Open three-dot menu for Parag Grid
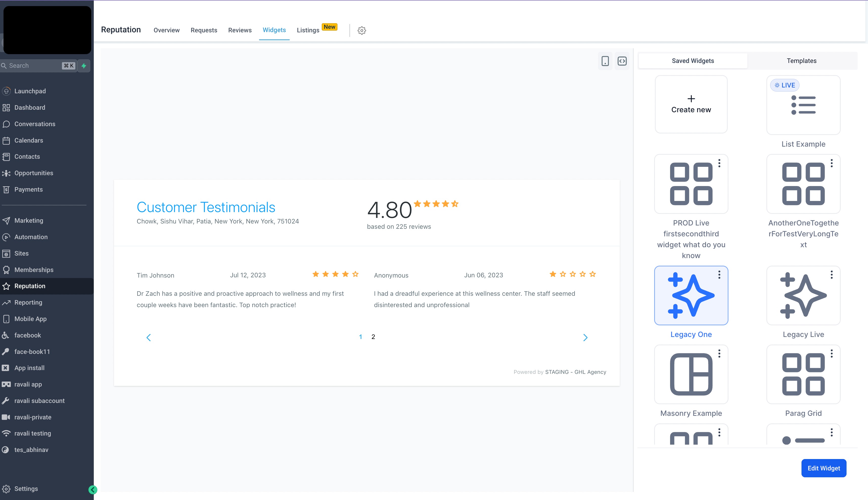 (x=831, y=354)
